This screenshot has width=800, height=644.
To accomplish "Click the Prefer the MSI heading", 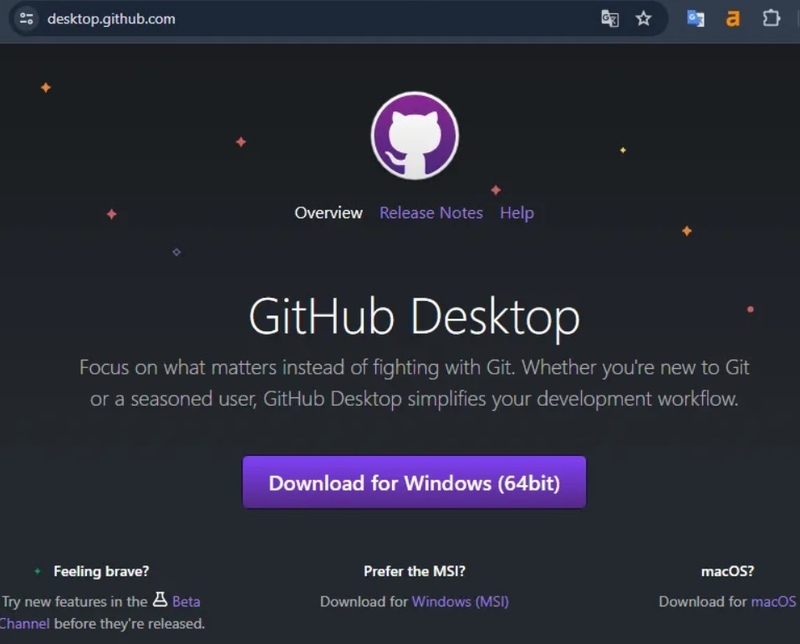I will click(x=414, y=571).
